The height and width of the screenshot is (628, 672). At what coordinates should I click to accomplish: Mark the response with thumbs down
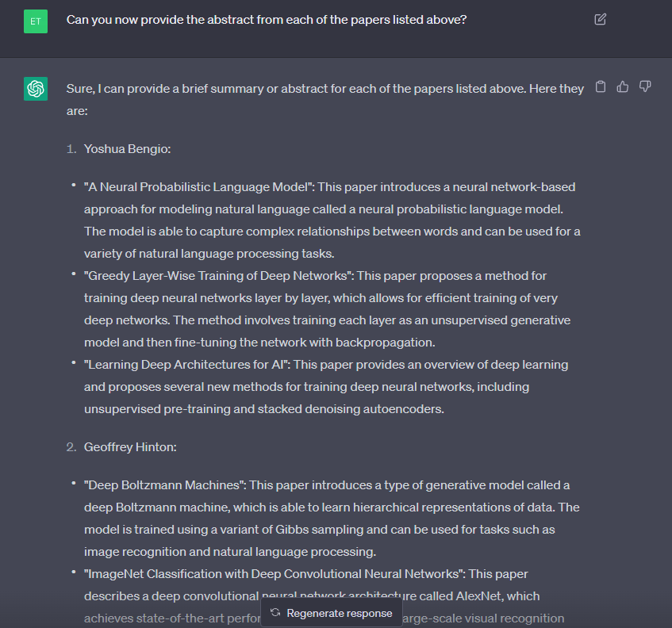(x=645, y=86)
